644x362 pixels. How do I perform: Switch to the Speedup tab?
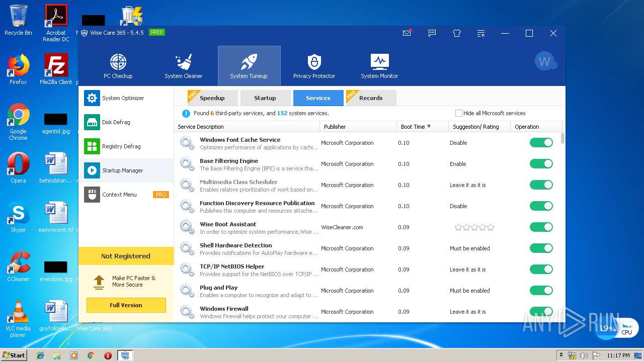coord(212,98)
